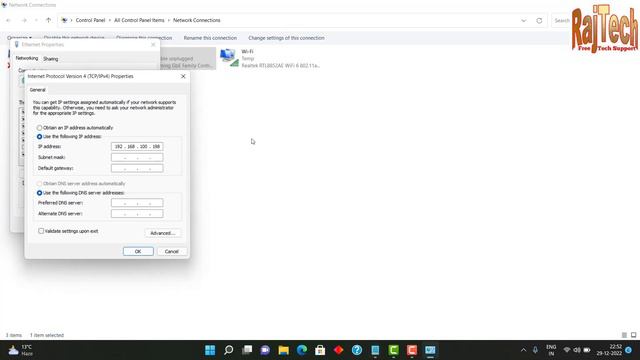Screen dimensions: 640x360
Task: Switch to the Sharing tab
Action: coord(51,59)
